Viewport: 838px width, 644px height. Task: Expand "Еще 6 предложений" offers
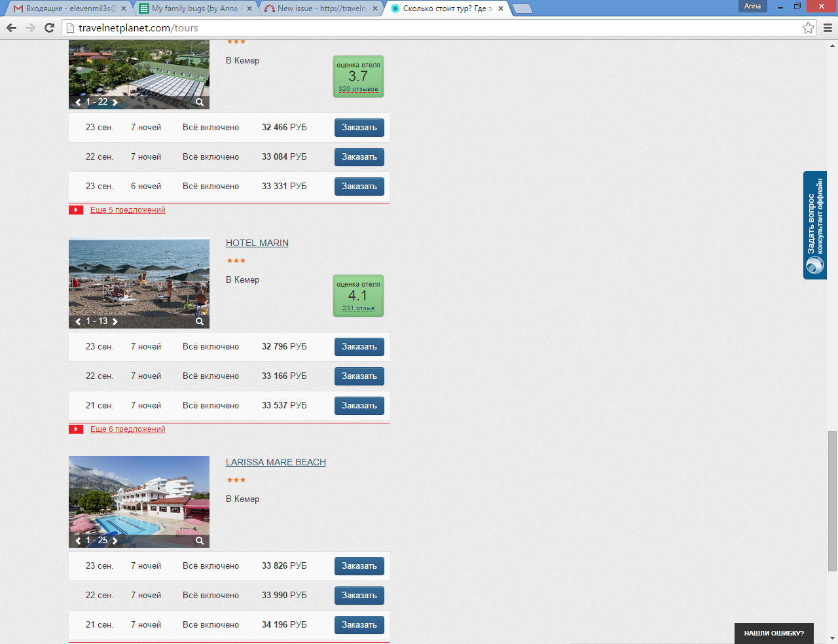click(x=128, y=429)
